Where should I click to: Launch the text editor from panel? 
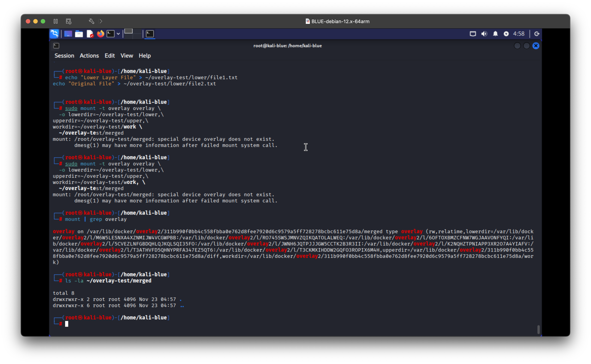pyautogui.click(x=90, y=34)
